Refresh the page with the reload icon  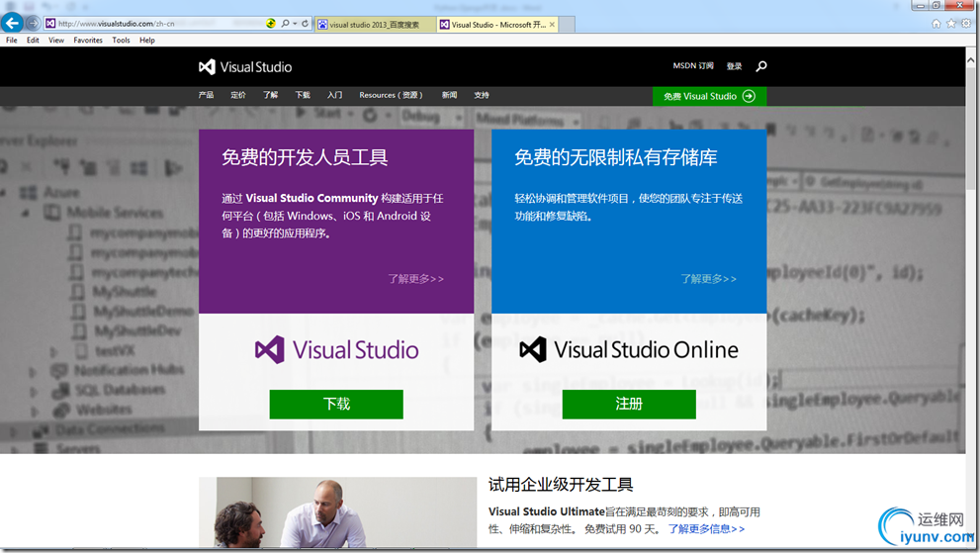click(x=305, y=23)
